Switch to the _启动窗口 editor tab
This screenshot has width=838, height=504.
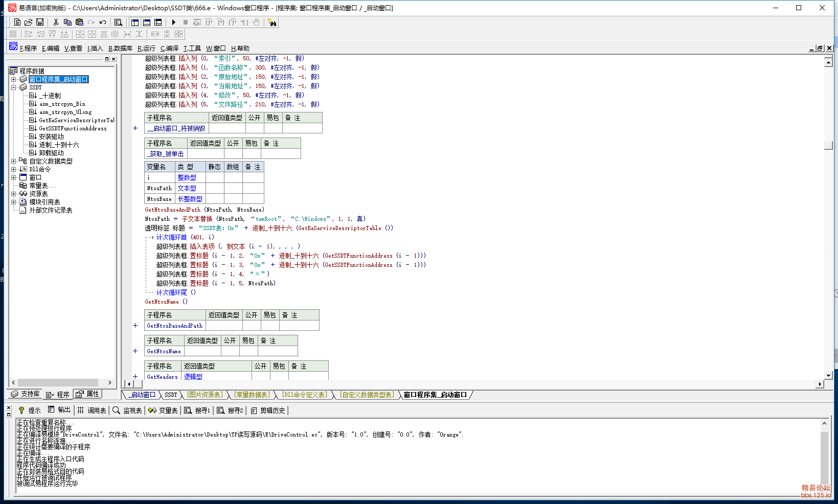[x=142, y=395]
